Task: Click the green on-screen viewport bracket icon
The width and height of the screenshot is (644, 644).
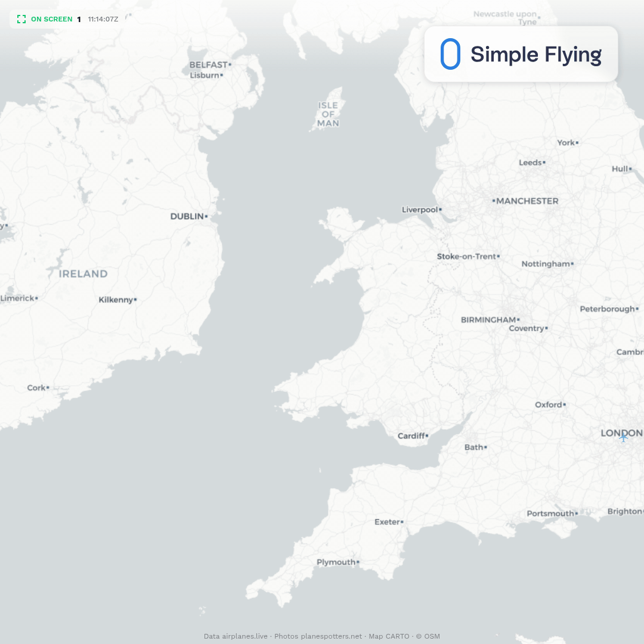Action: tap(21, 19)
